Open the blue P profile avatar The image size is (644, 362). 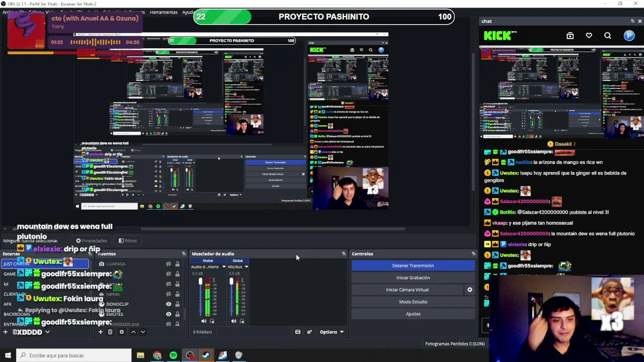(x=629, y=36)
